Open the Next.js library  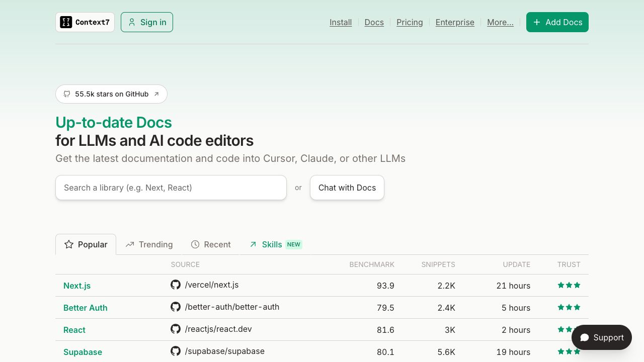tap(77, 286)
